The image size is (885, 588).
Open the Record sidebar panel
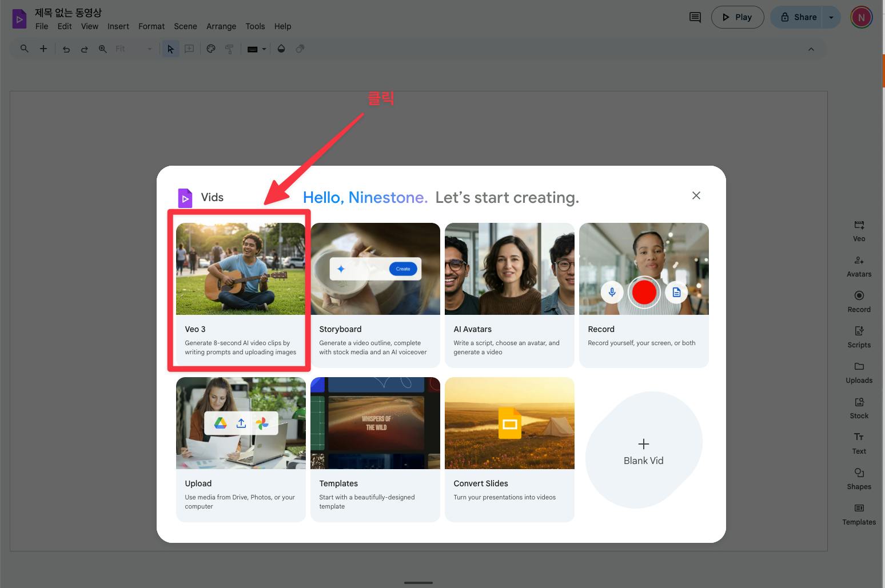pyautogui.click(x=859, y=302)
